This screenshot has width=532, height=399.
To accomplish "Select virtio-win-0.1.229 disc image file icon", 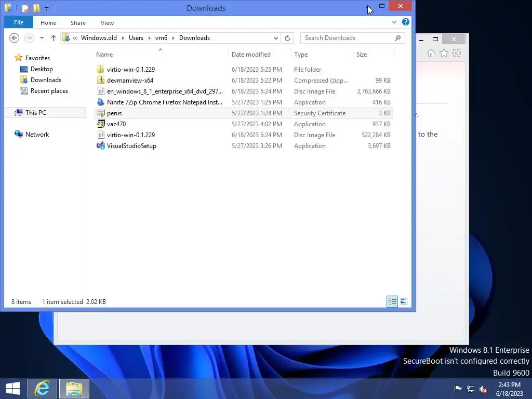I will 100,135.
